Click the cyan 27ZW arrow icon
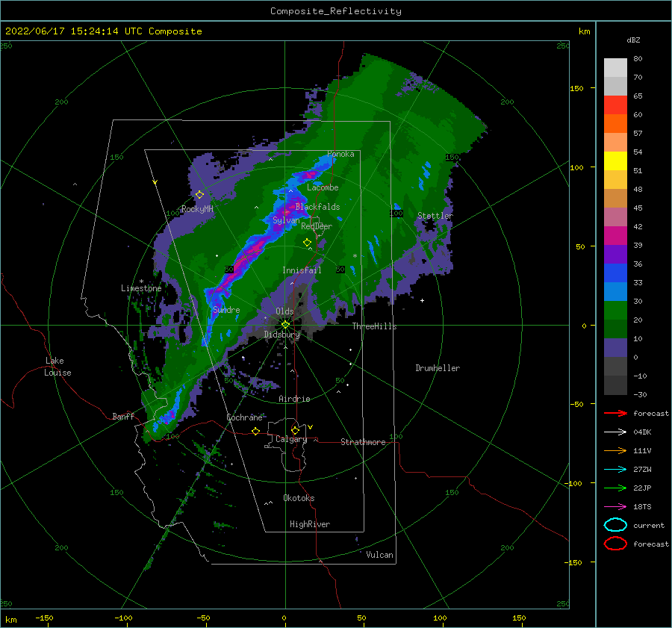672x628 pixels. coord(615,470)
